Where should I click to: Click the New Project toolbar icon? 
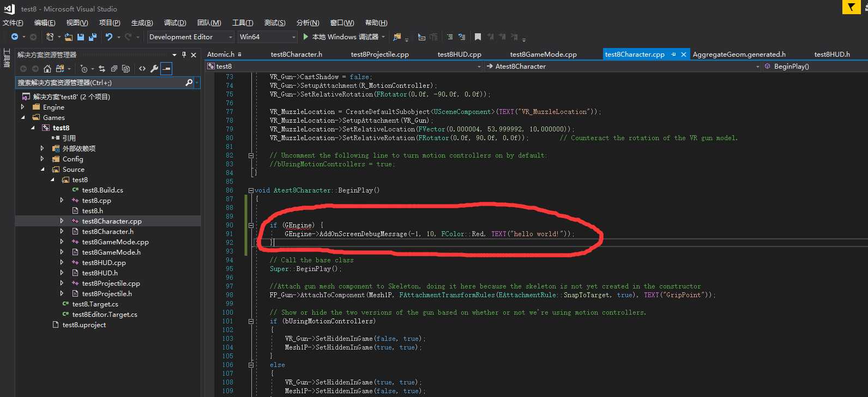pyautogui.click(x=50, y=37)
